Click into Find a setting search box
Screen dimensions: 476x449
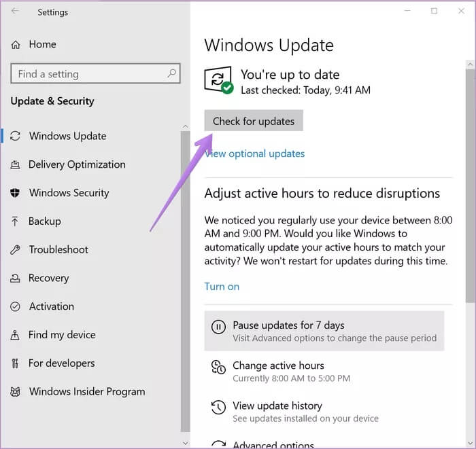pos(95,73)
